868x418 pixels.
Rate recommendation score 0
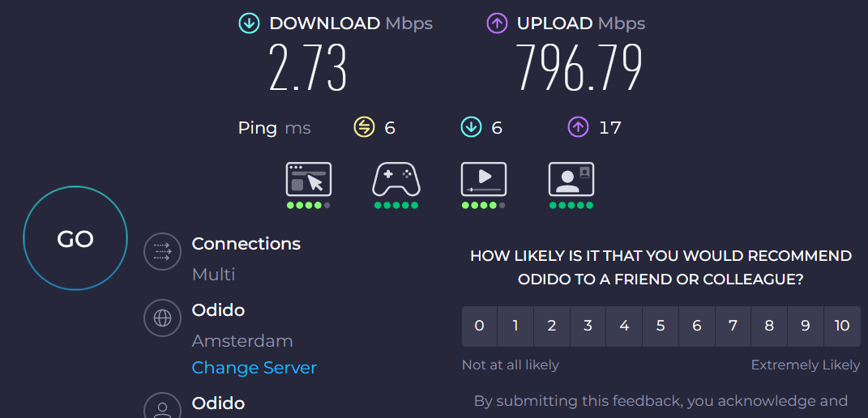tap(480, 326)
